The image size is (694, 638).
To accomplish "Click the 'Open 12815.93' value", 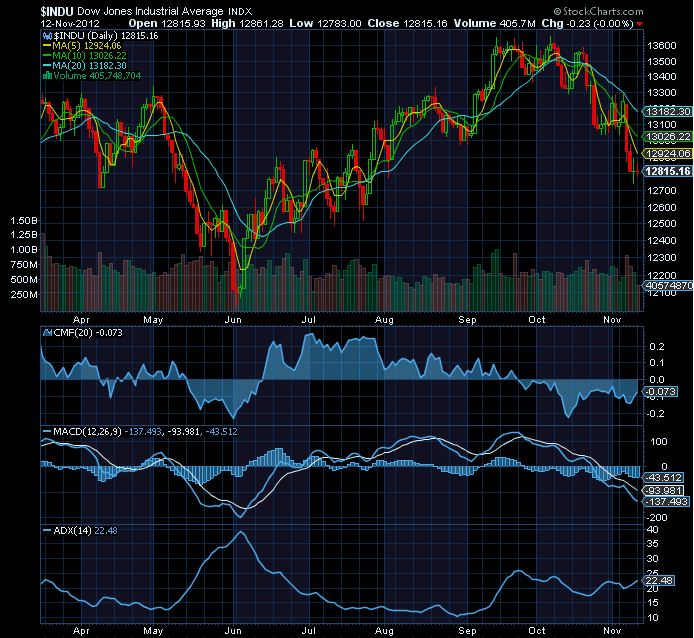I will click(167, 24).
